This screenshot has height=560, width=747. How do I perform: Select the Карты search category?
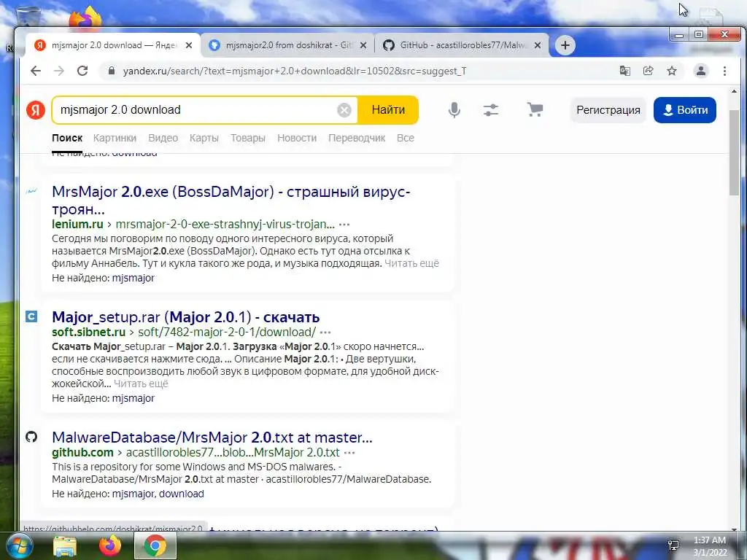(204, 138)
